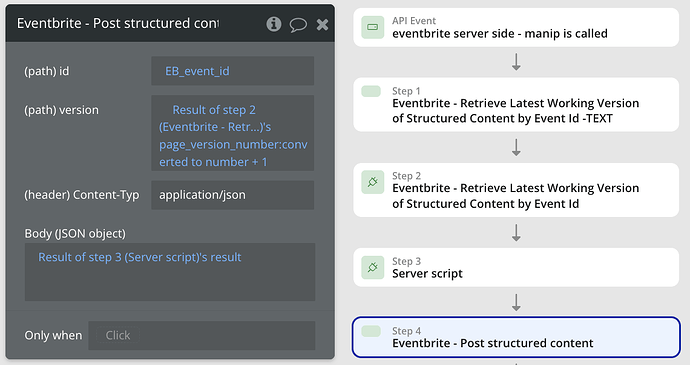Click the Step 1 placeholder icon
The image size is (690, 365).
[371, 91]
